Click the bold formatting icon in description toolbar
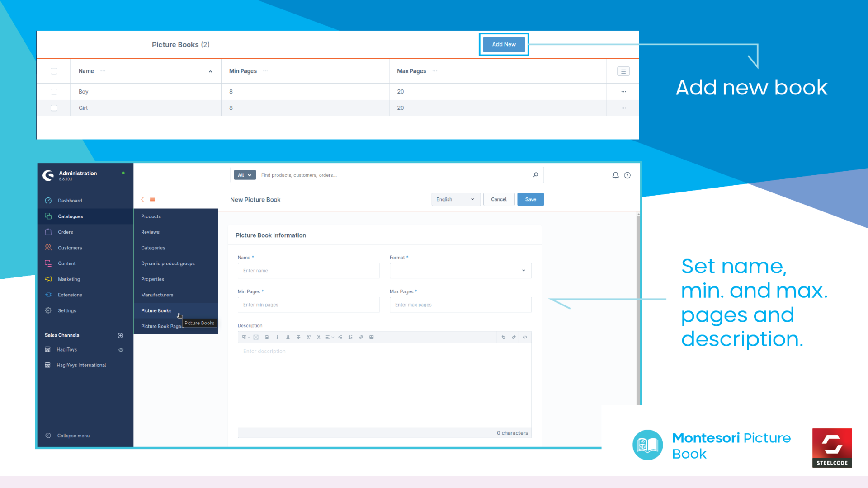The height and width of the screenshot is (488, 868). point(267,337)
